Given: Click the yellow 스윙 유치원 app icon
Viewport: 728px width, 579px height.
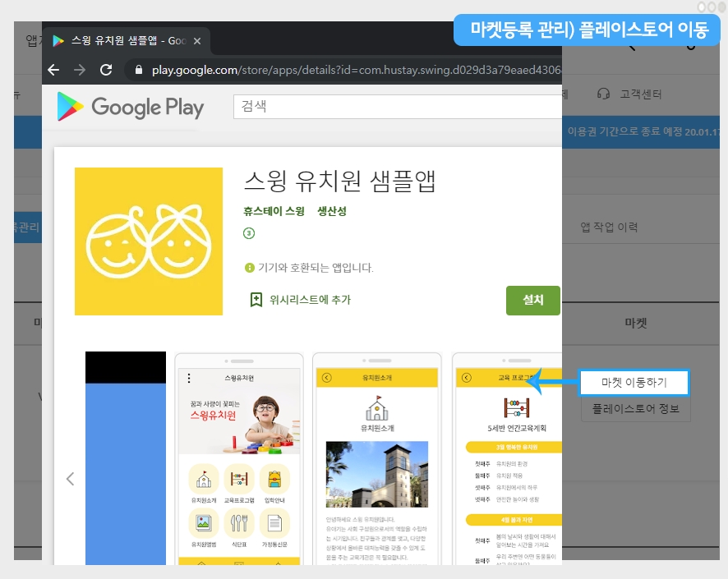Looking at the screenshot, I should point(149,241).
